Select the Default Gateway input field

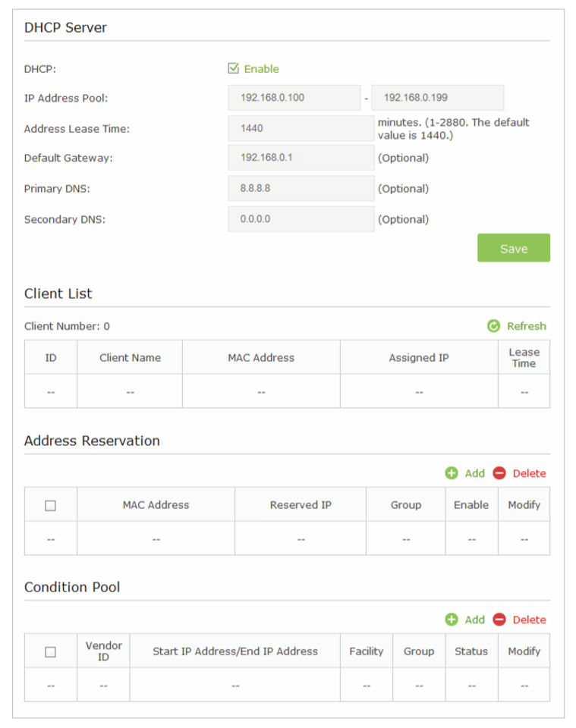(x=301, y=158)
